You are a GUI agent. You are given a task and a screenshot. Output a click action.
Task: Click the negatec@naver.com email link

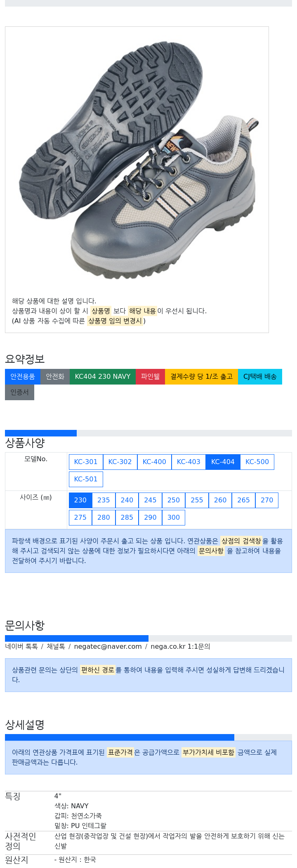tap(108, 647)
